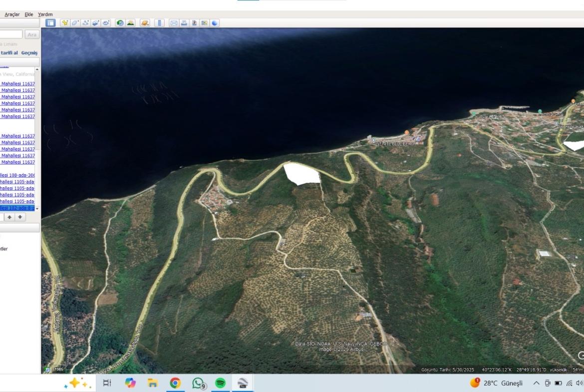Toggle the sidebar panel visibility
The height and width of the screenshot is (392, 584).
[x=50, y=23]
